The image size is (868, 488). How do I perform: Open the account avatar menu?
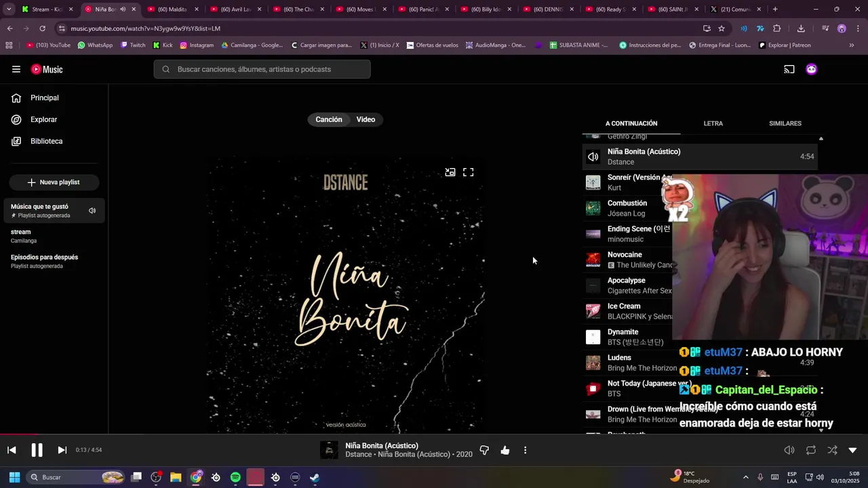(x=811, y=69)
